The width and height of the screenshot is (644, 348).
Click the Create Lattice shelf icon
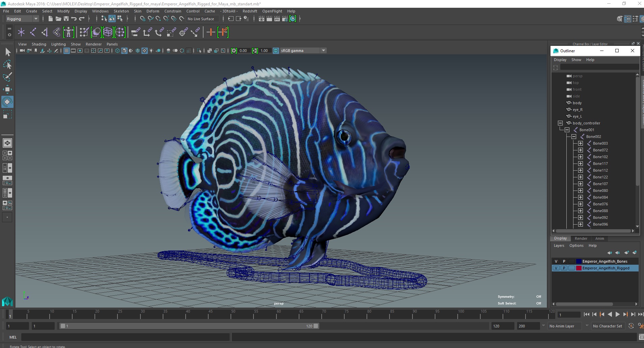(108, 32)
